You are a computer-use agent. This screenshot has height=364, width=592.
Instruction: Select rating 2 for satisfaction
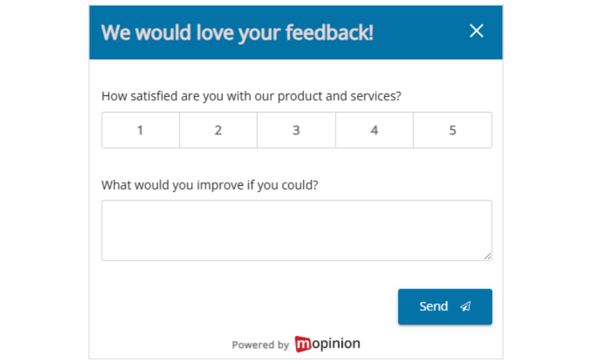218,130
